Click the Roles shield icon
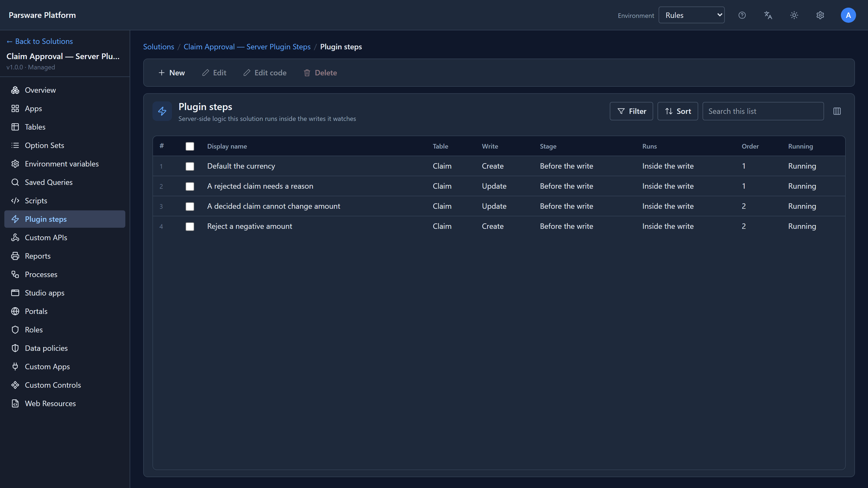 pos(15,330)
